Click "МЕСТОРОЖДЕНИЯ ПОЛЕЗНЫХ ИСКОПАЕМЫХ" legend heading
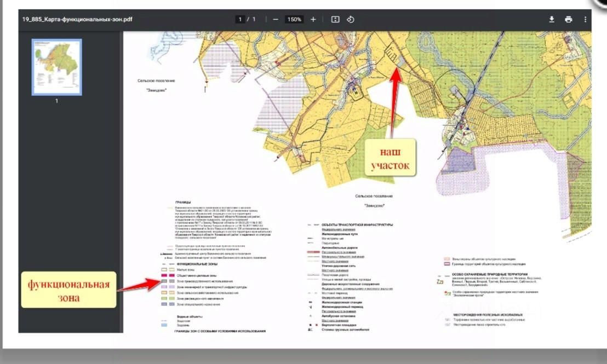The image size is (607, 364). pyautogui.click(x=488, y=315)
